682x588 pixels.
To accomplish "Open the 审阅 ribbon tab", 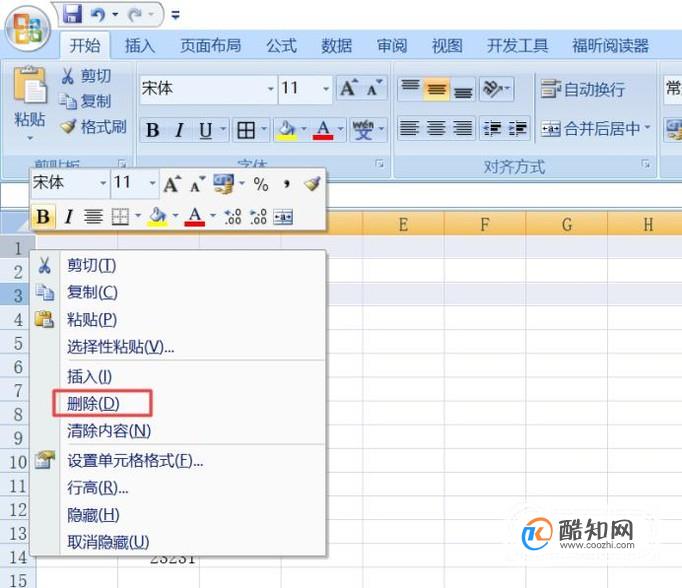I will [391, 45].
